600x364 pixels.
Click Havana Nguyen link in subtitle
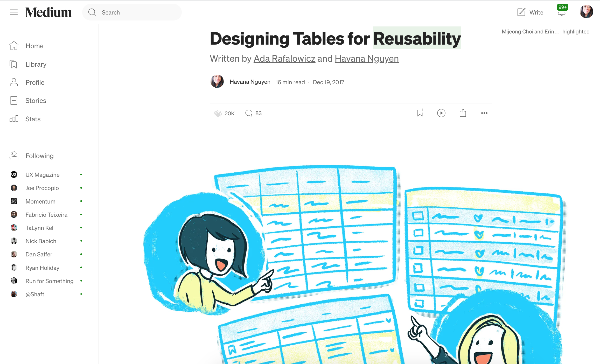[x=366, y=59]
